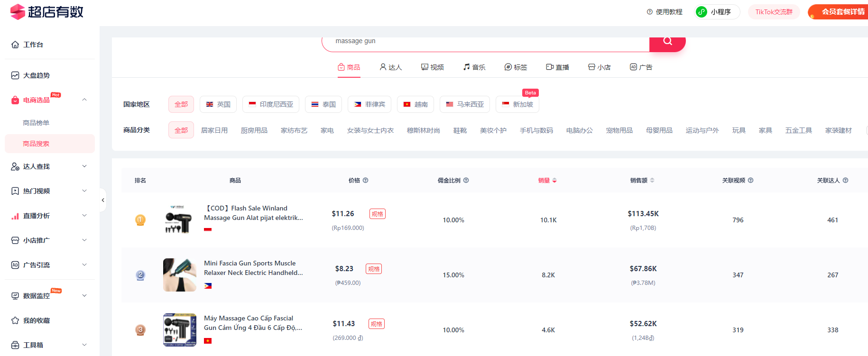Screen dimensions: 868x356
Task: Click the red search magnifier button
Action: [x=667, y=42]
